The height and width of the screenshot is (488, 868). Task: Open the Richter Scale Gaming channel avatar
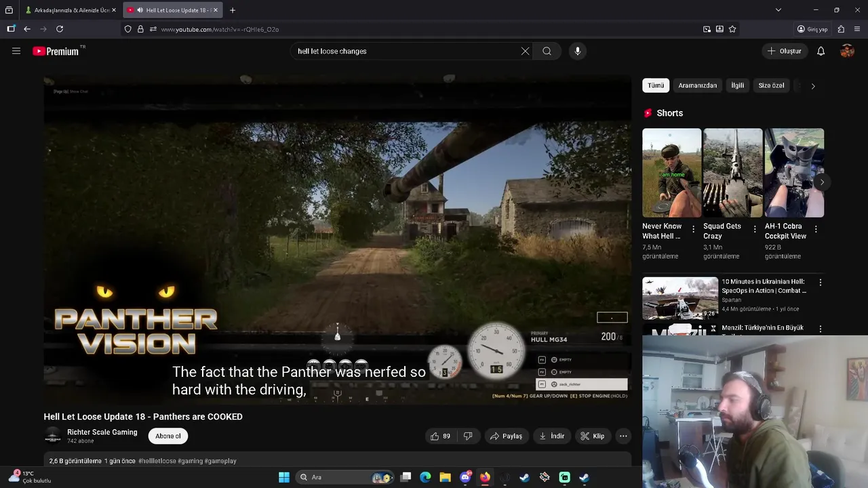click(x=53, y=436)
